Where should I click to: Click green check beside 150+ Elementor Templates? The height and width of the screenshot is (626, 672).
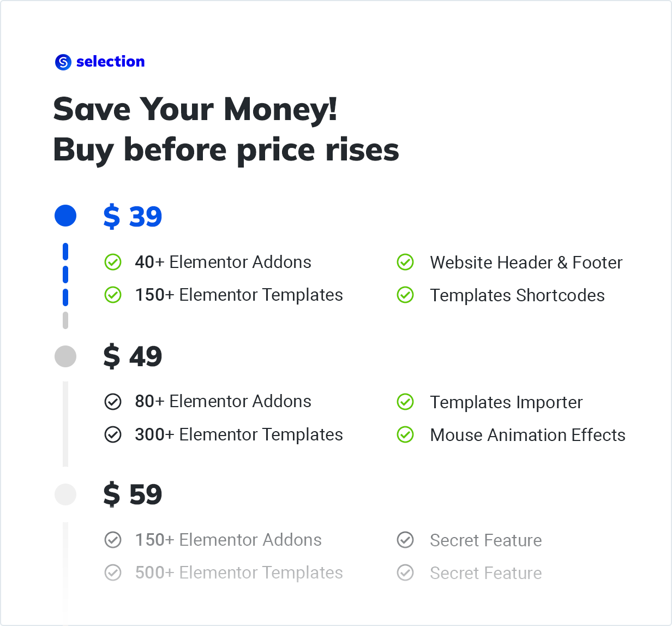(113, 295)
